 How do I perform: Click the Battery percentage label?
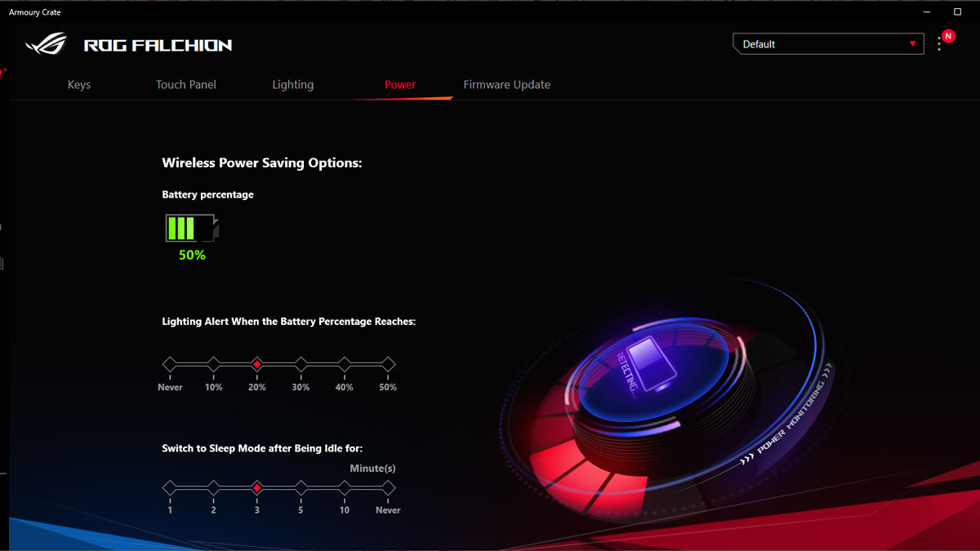point(207,195)
